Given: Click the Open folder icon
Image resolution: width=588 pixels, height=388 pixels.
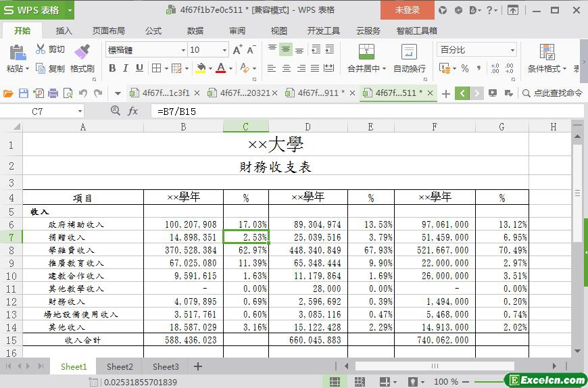Looking at the screenshot, I should pos(8,93).
